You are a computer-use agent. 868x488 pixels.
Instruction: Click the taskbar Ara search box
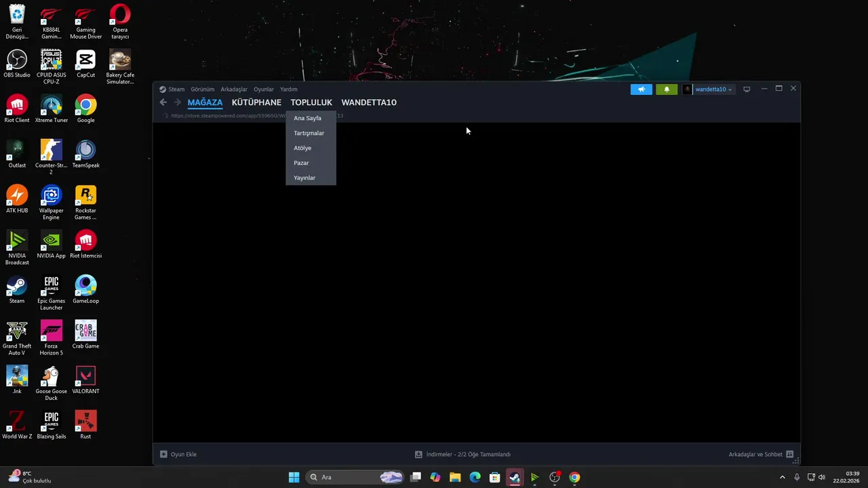[355, 477]
